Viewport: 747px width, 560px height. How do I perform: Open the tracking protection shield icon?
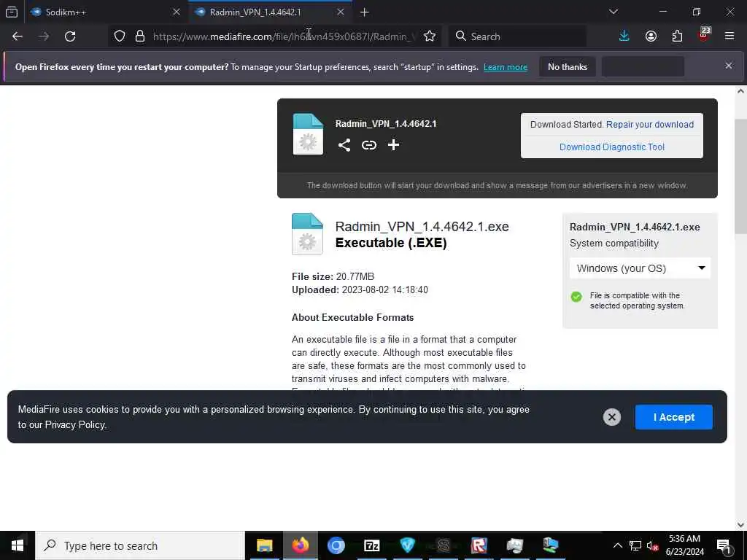click(x=120, y=36)
